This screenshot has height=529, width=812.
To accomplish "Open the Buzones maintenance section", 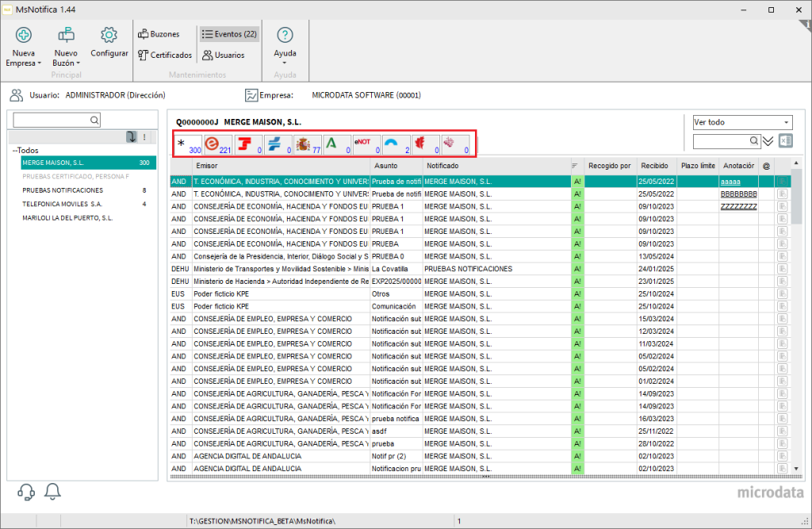I will point(159,34).
